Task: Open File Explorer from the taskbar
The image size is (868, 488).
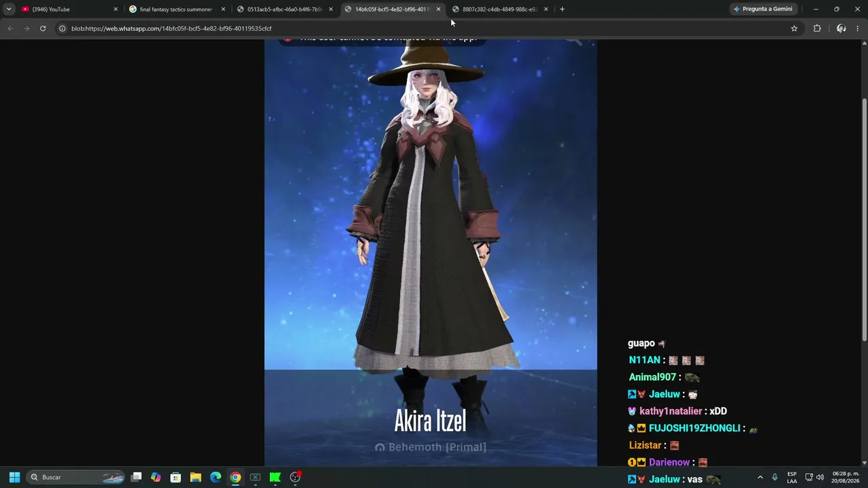Action: [x=195, y=477]
